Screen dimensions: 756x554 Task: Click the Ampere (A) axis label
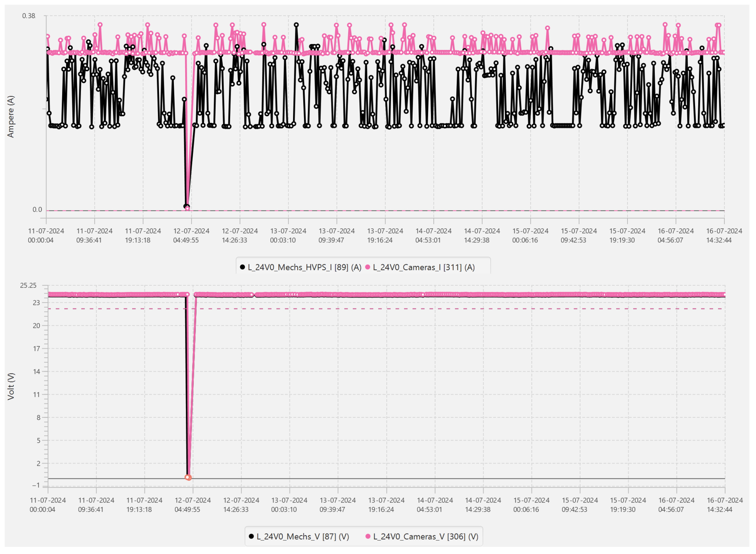(11, 117)
